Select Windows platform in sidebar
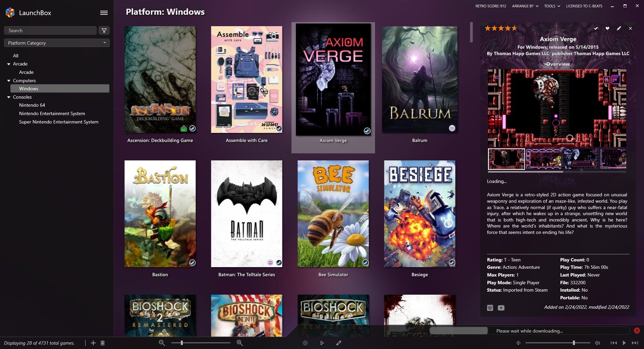This screenshot has height=349, width=644. click(60, 89)
